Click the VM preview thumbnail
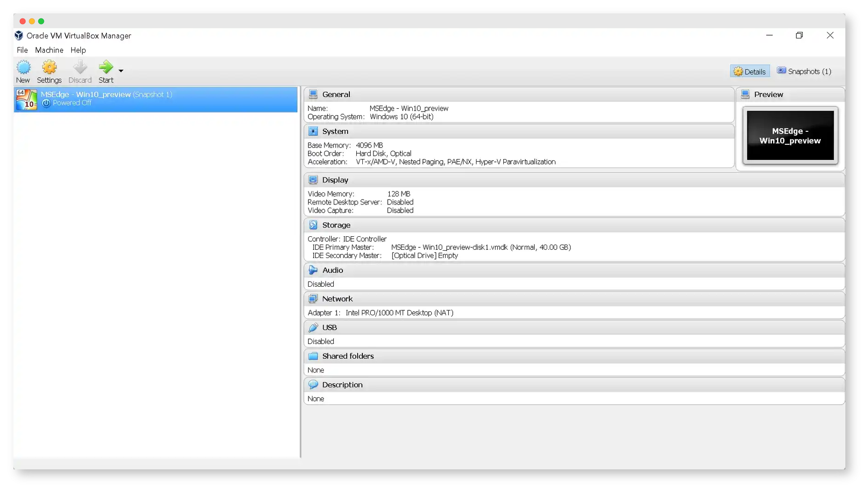The height and width of the screenshot is (492, 868). 790,135
